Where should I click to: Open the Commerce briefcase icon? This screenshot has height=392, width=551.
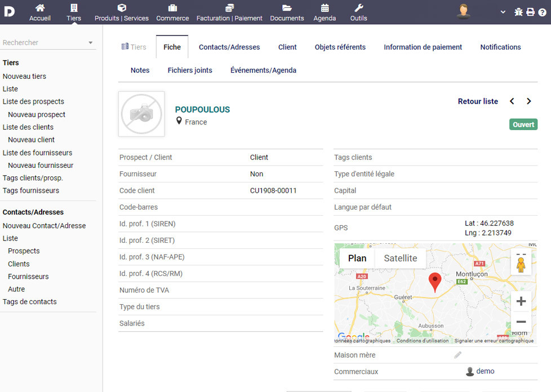click(x=172, y=8)
